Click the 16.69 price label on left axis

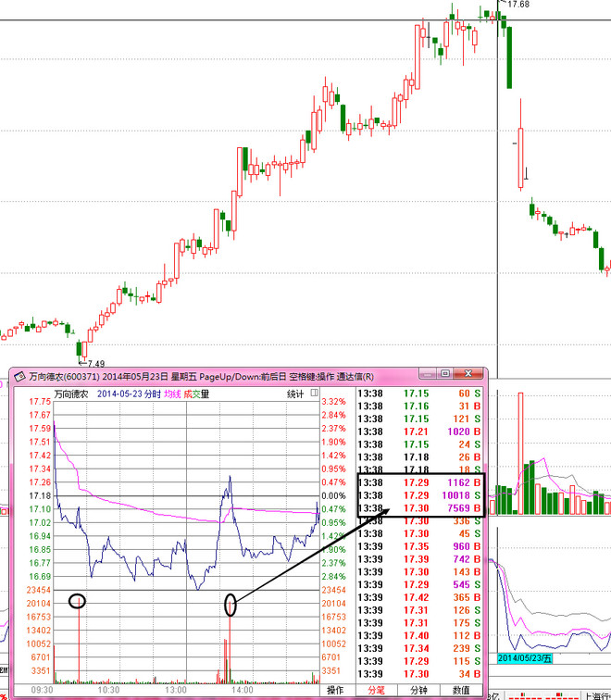(x=40, y=576)
